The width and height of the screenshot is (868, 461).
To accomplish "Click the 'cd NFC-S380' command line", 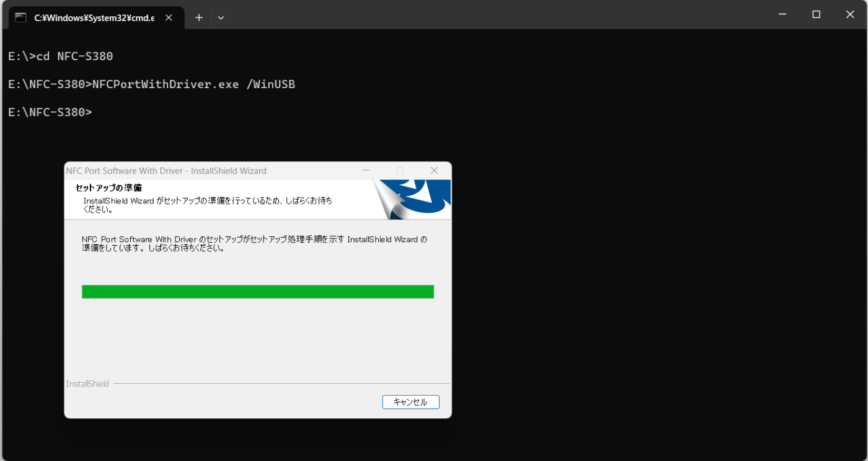I will pyautogui.click(x=61, y=56).
